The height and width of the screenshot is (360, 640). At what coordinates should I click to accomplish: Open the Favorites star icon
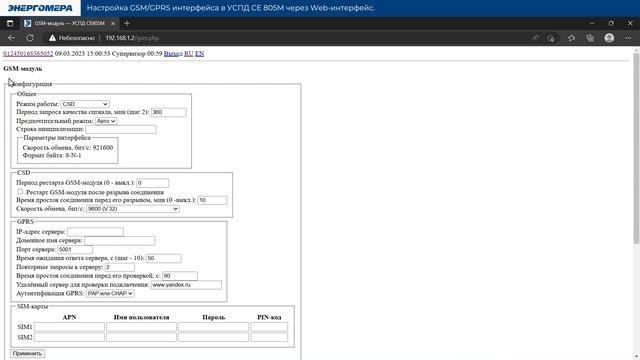pos(571,38)
